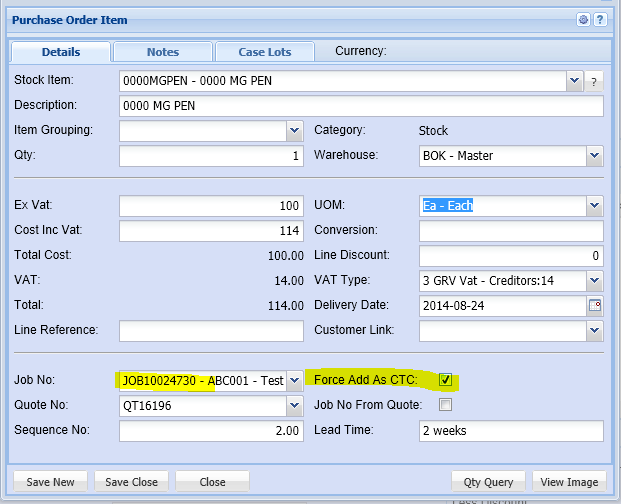Enable the Job No From Quote checkbox
The height and width of the screenshot is (504, 621).
click(446, 405)
